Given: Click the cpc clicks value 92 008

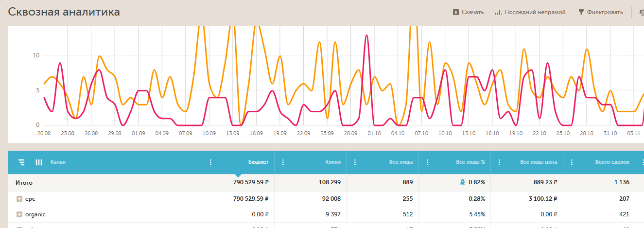Looking at the screenshot, I should (331, 199).
